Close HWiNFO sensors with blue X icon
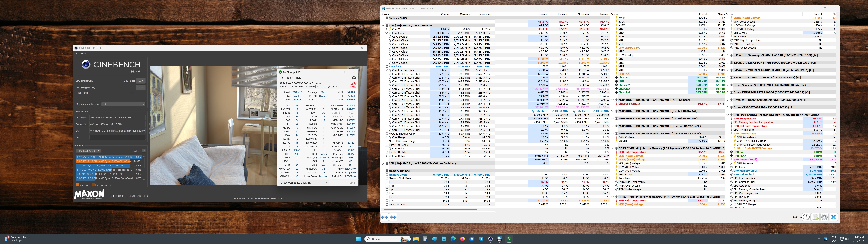 pyautogui.click(x=834, y=217)
